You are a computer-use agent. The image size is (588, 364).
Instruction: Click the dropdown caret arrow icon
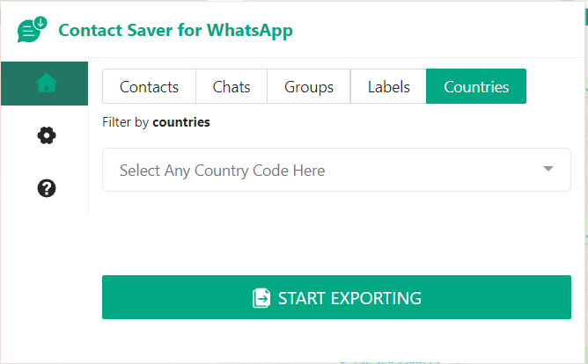548,169
